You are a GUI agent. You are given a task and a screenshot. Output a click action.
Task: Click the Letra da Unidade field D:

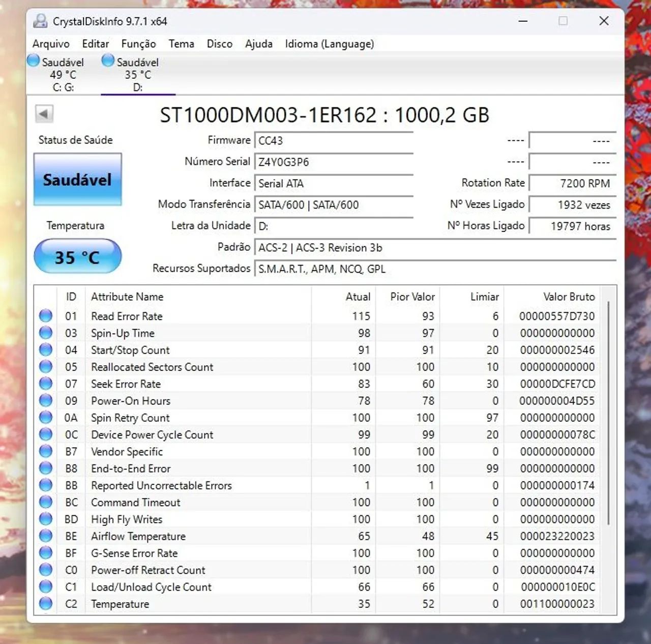click(334, 226)
